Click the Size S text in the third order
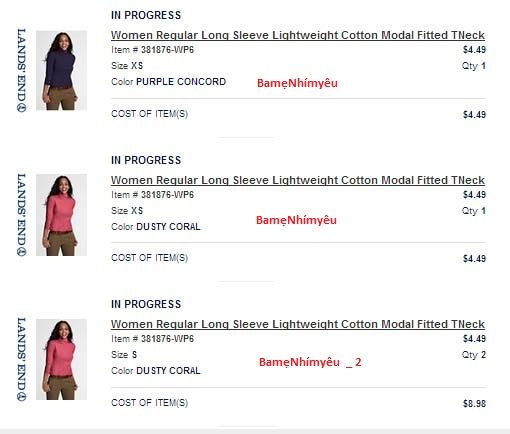The image size is (510, 434). tap(124, 355)
